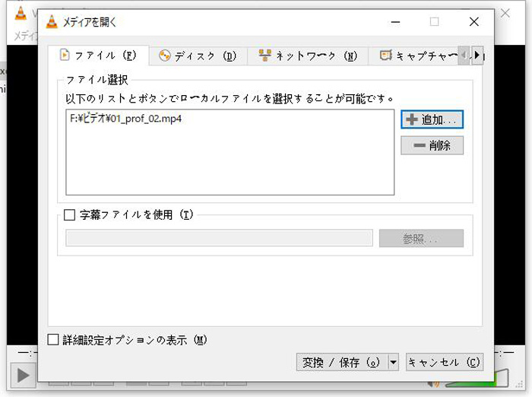Image resolution: width=532 pixels, height=397 pixels.
Task: Click the subtitle file path input field
Action: (219, 238)
